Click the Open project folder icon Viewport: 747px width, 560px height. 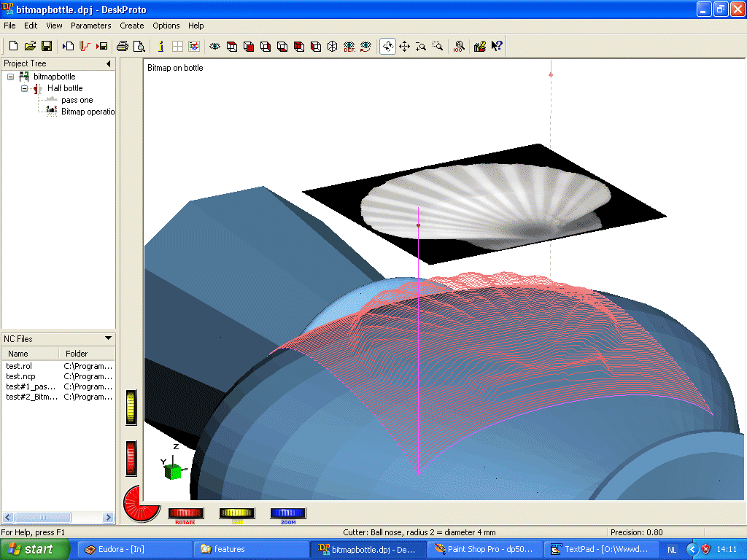pos(30,46)
